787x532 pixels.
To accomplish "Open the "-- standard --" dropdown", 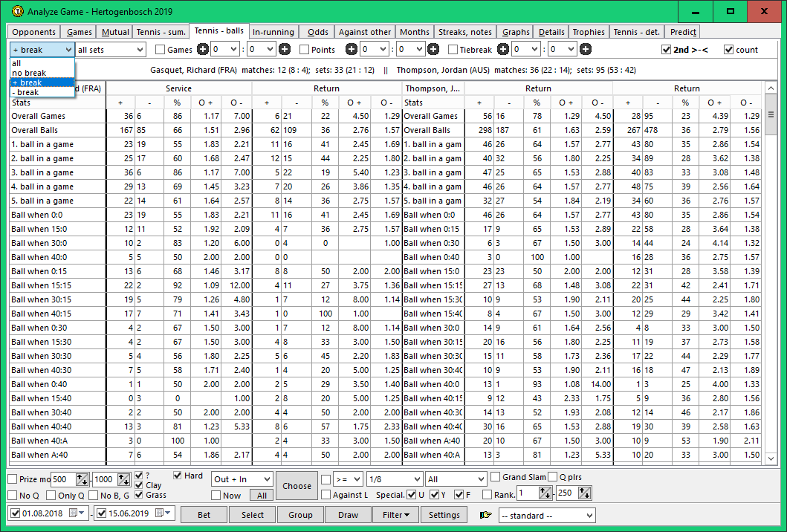I will click(x=547, y=515).
